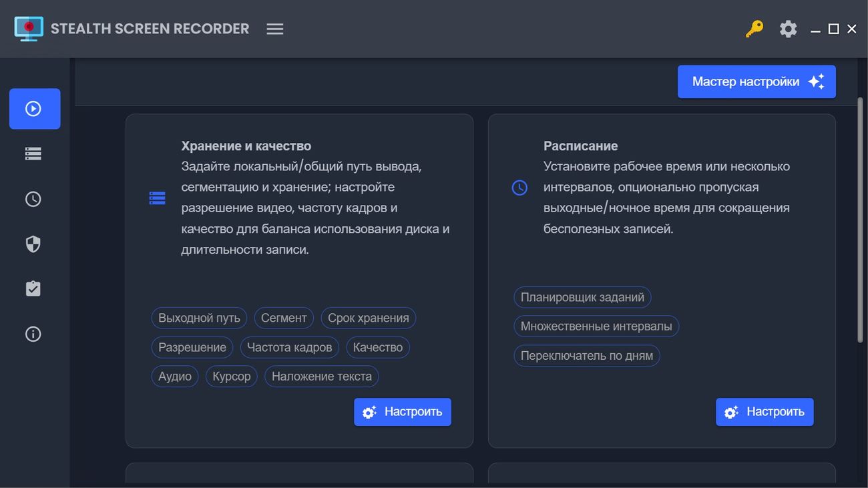Select the Планировщик заданий chip
Image resolution: width=868 pixels, height=488 pixels.
coord(582,297)
